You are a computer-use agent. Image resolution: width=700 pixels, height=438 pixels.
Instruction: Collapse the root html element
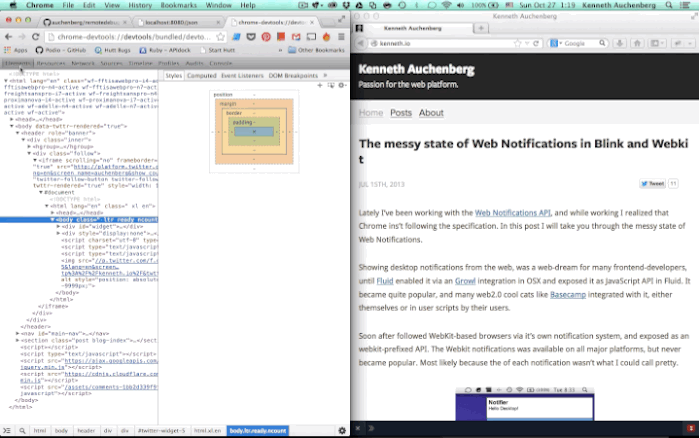6,81
